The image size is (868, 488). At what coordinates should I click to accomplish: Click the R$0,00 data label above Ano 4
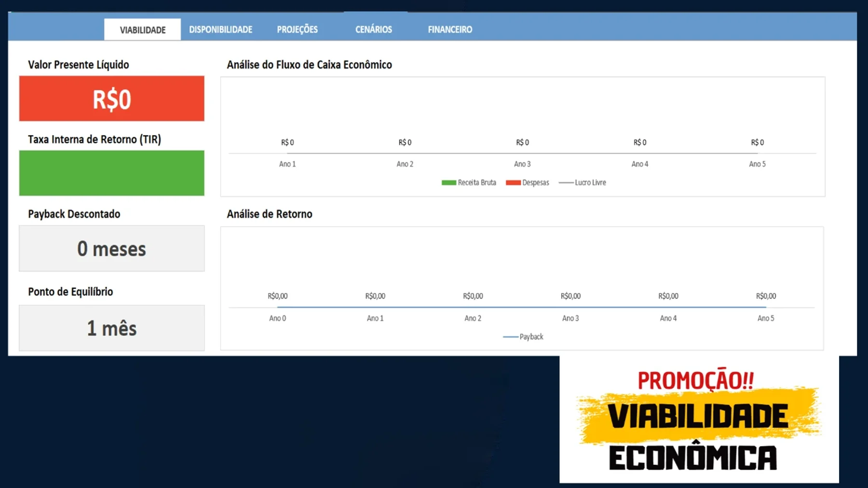pyautogui.click(x=668, y=296)
